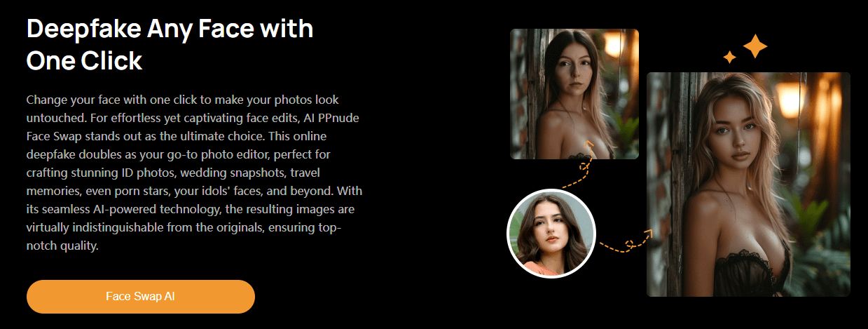Viewport: 868px width, 329px height.
Task: Click the 'Deepfake Any Face with' heading line
Action: tap(170, 29)
